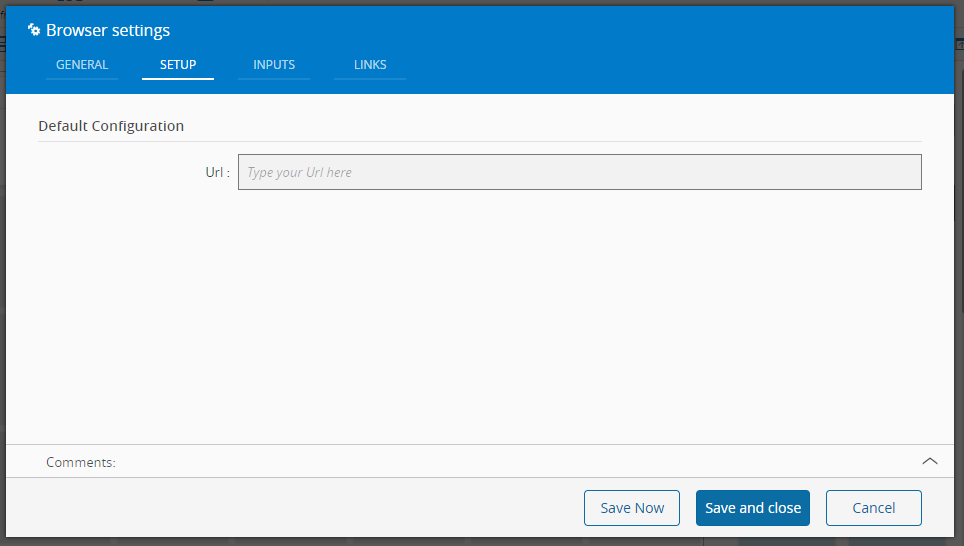Open the INPUTS tab
This screenshot has width=964, height=546.
point(274,65)
